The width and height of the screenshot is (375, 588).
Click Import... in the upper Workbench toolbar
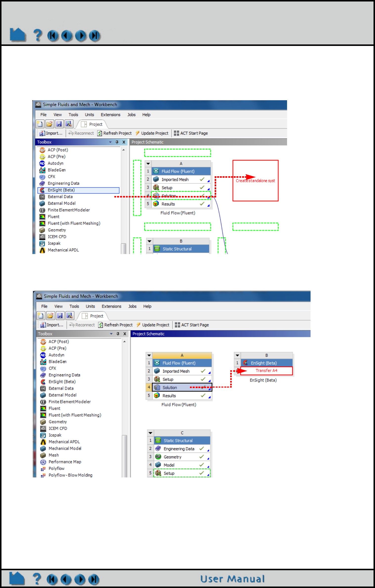(x=51, y=133)
